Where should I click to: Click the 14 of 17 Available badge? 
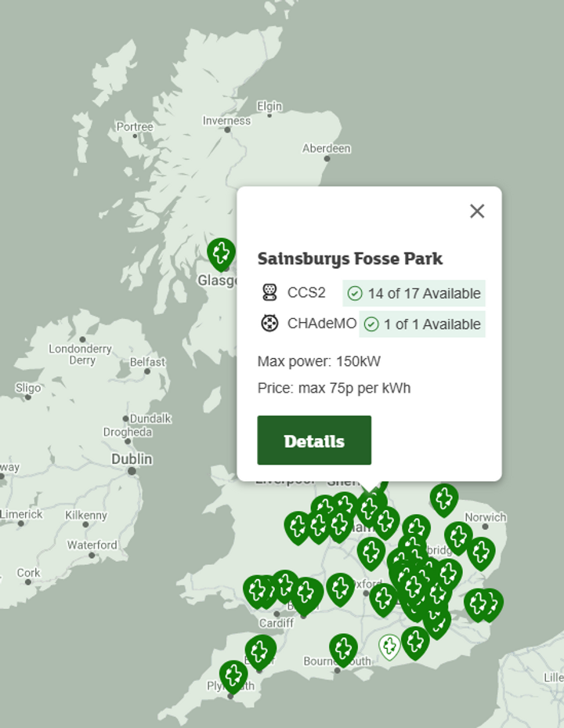(414, 293)
